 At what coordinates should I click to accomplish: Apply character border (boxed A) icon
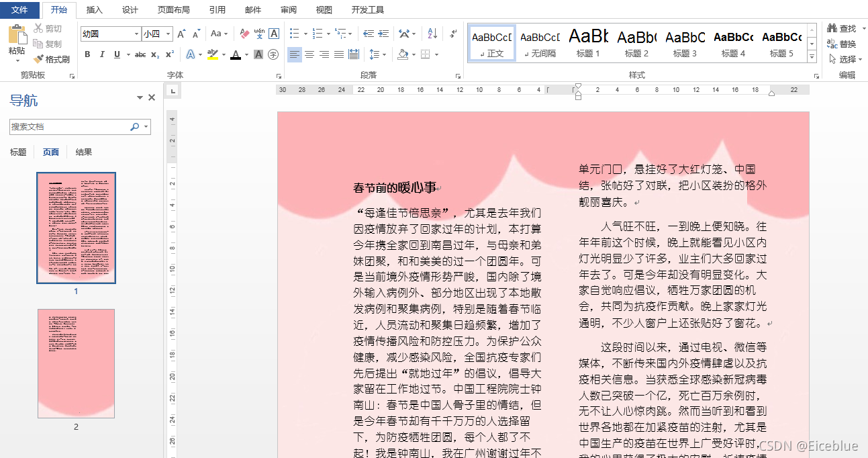pyautogui.click(x=274, y=34)
